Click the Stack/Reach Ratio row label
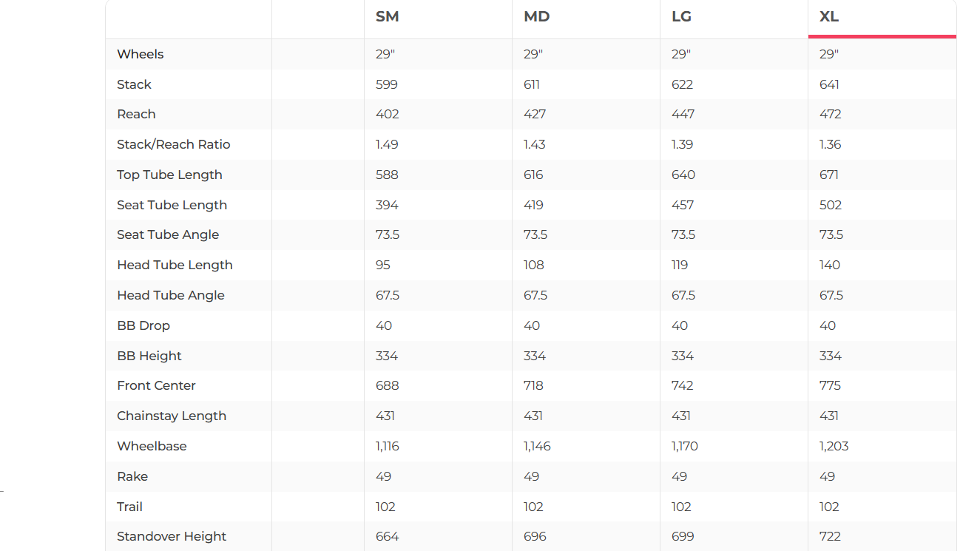Viewport: 980px width, 551px height. click(174, 145)
